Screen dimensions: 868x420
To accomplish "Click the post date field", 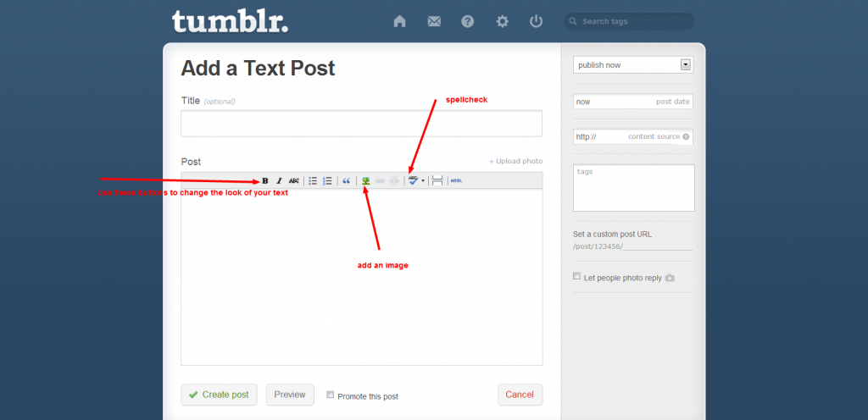I will [x=633, y=102].
